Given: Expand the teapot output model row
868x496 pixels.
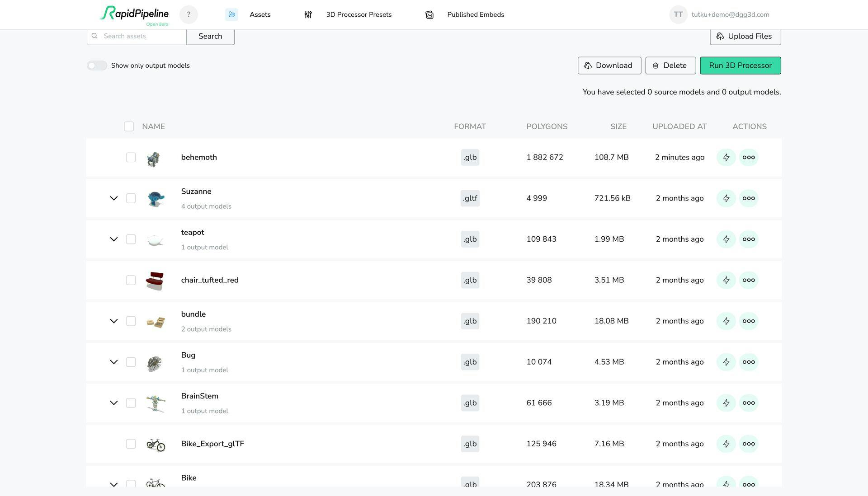Looking at the screenshot, I should pyautogui.click(x=114, y=239).
